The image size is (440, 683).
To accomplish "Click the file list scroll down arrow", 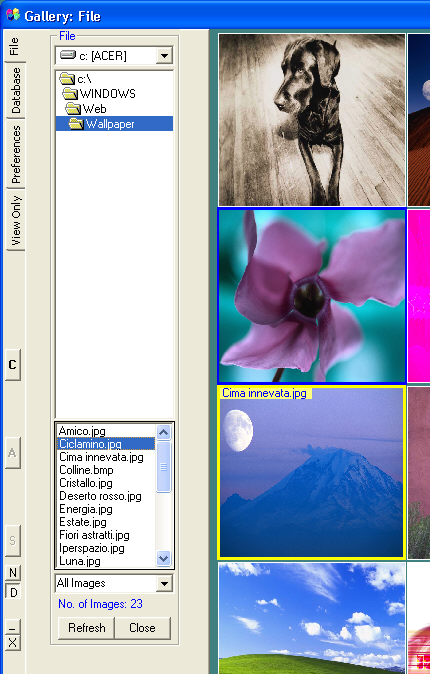I will 163,558.
